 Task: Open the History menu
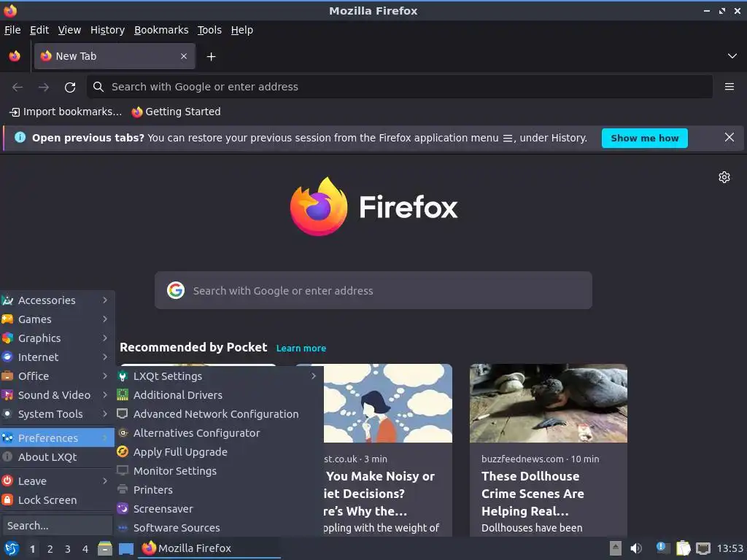[107, 30]
